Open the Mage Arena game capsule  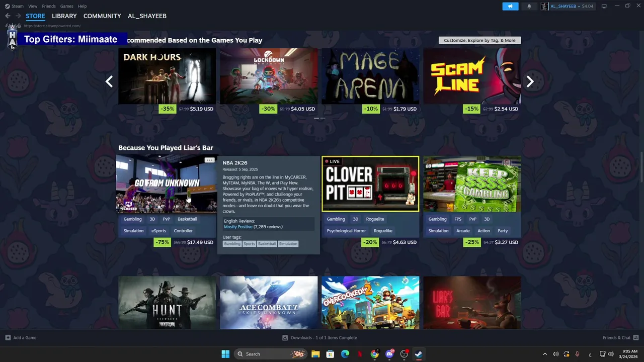coord(370,76)
